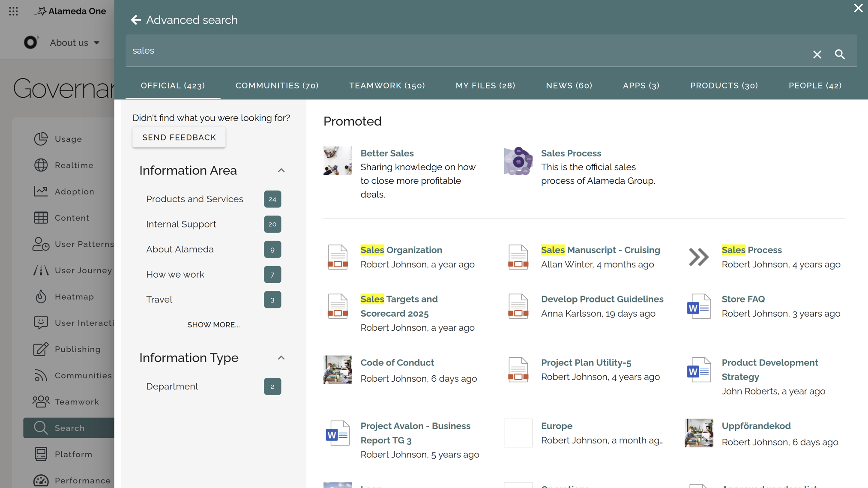Click the back arrow next to Advanced search
Viewport: 868px width, 488px height.
136,20
